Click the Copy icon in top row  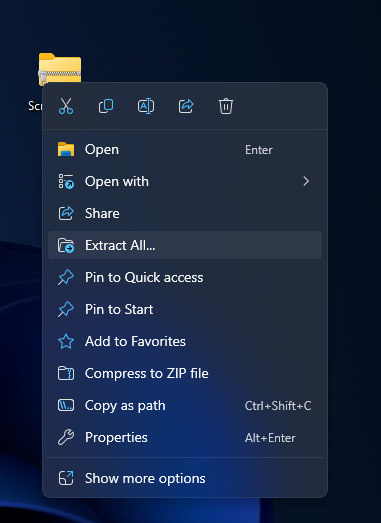click(x=106, y=106)
